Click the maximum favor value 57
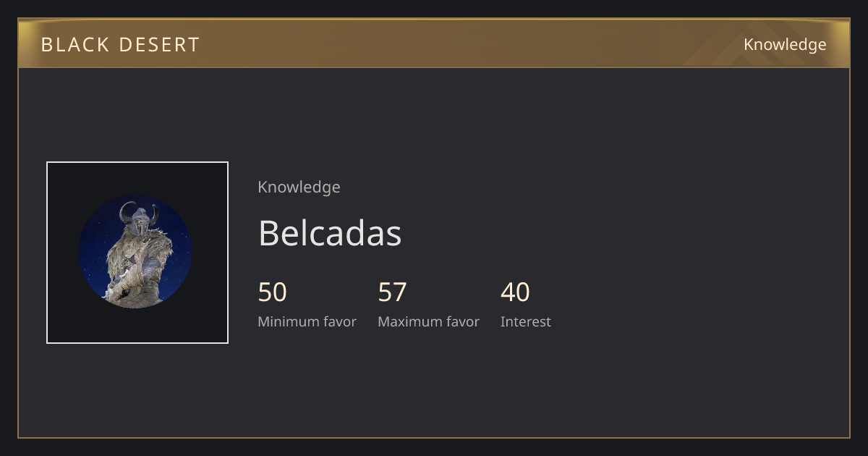This screenshot has height=456, width=868. (393, 292)
